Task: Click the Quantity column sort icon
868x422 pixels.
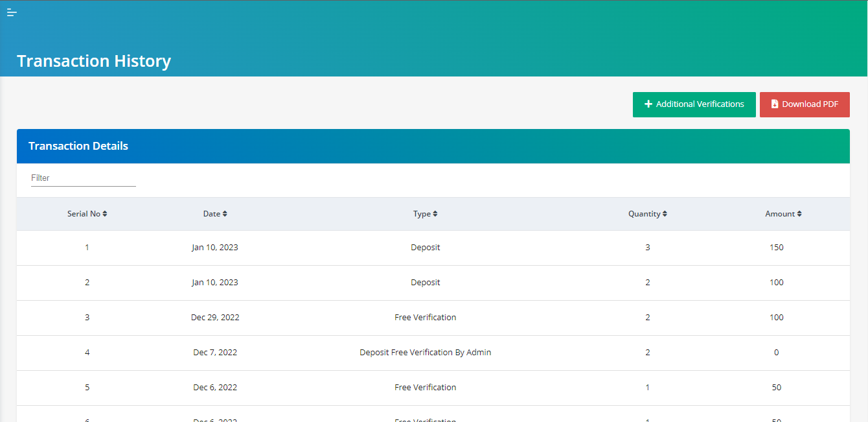Action: click(665, 214)
